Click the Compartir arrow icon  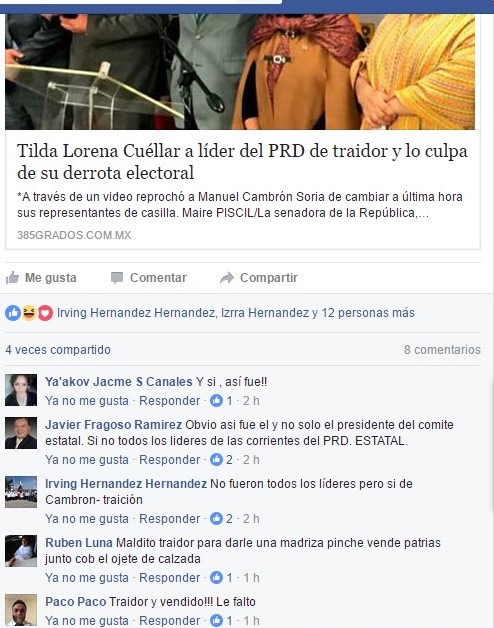tap(227, 278)
